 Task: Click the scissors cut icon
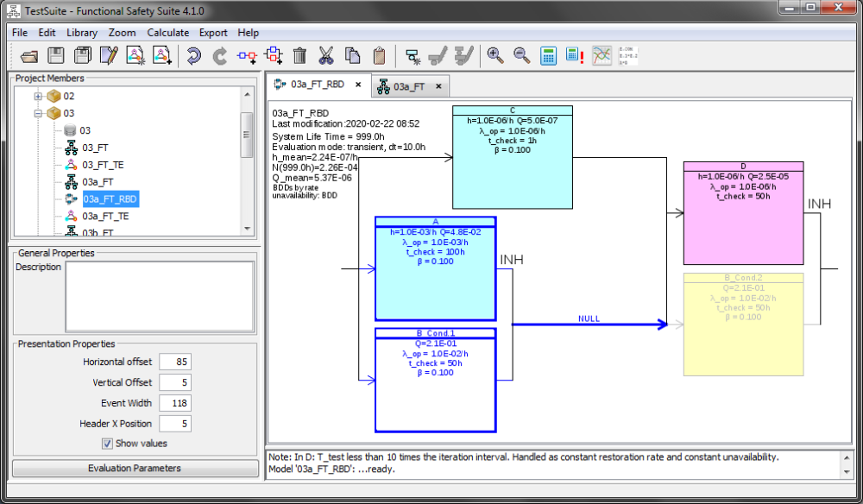[325, 56]
